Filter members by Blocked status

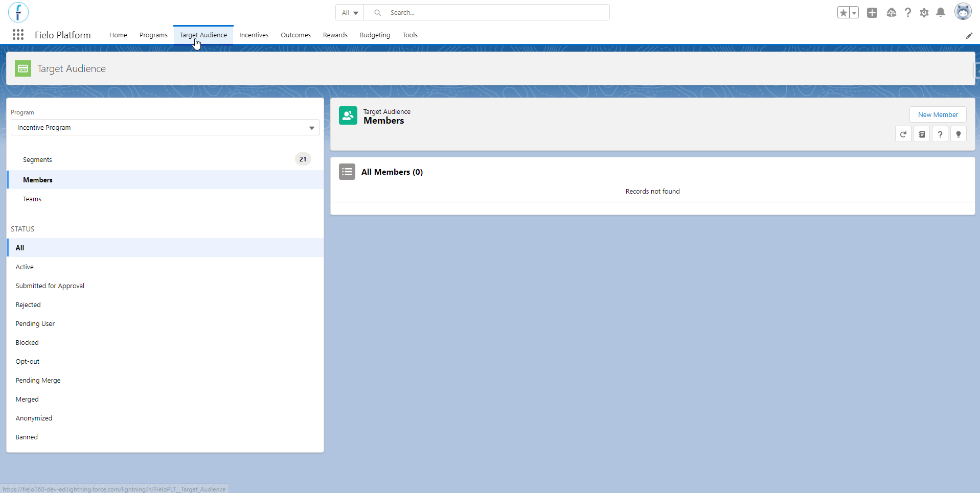[x=165, y=342]
